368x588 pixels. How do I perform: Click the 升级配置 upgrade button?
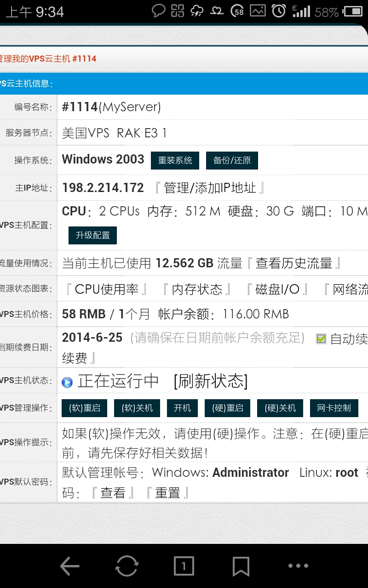coord(92,235)
